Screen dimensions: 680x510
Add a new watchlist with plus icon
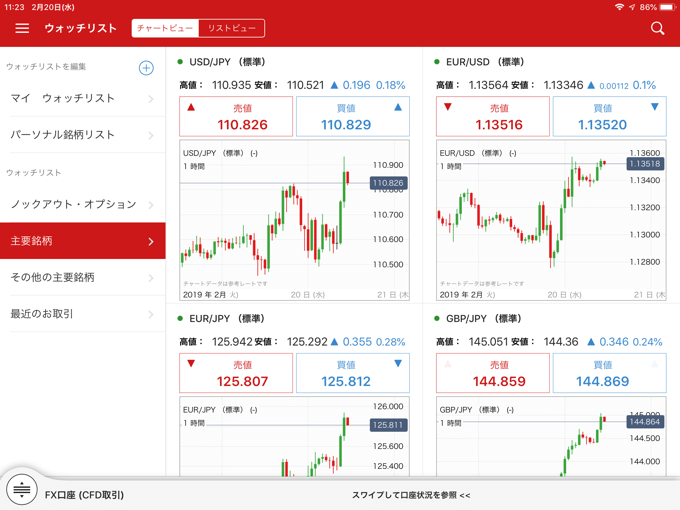(146, 68)
